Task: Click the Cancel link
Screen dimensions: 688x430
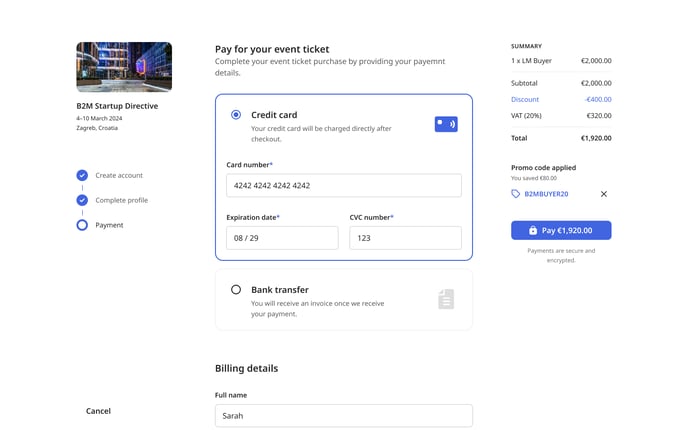Action: pyautogui.click(x=98, y=411)
